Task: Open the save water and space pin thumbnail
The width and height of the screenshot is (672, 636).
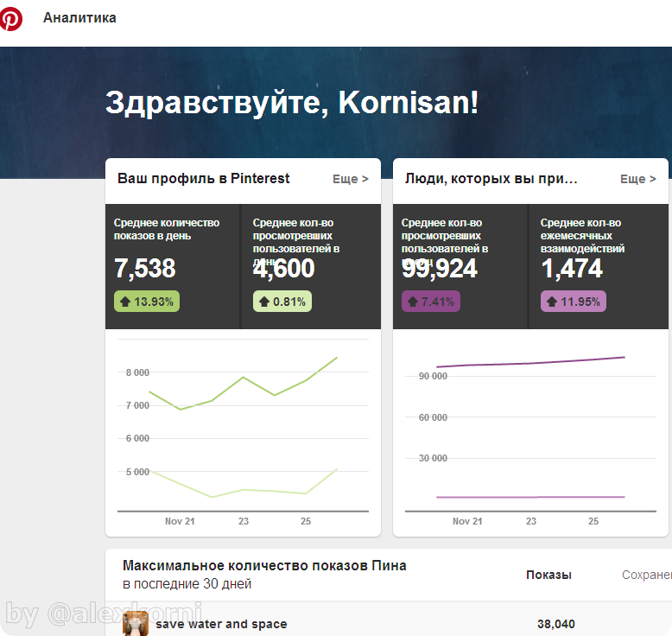Action: 136,624
